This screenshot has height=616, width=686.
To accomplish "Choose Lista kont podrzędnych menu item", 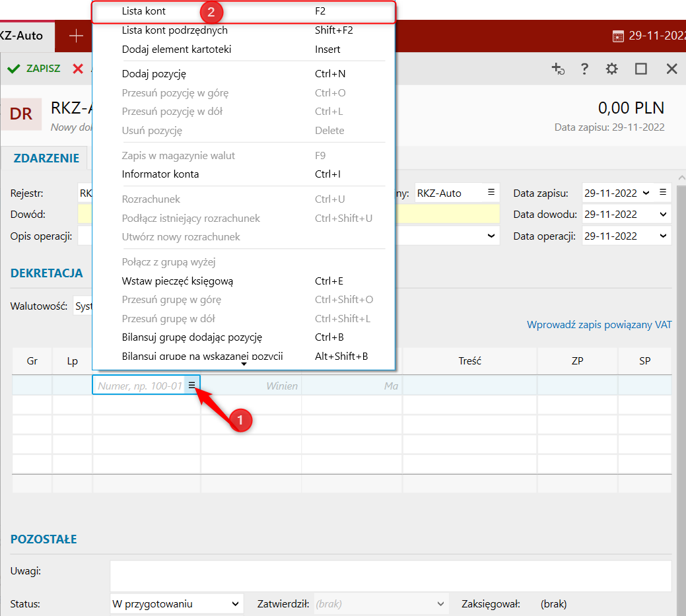I will click(243, 30).
